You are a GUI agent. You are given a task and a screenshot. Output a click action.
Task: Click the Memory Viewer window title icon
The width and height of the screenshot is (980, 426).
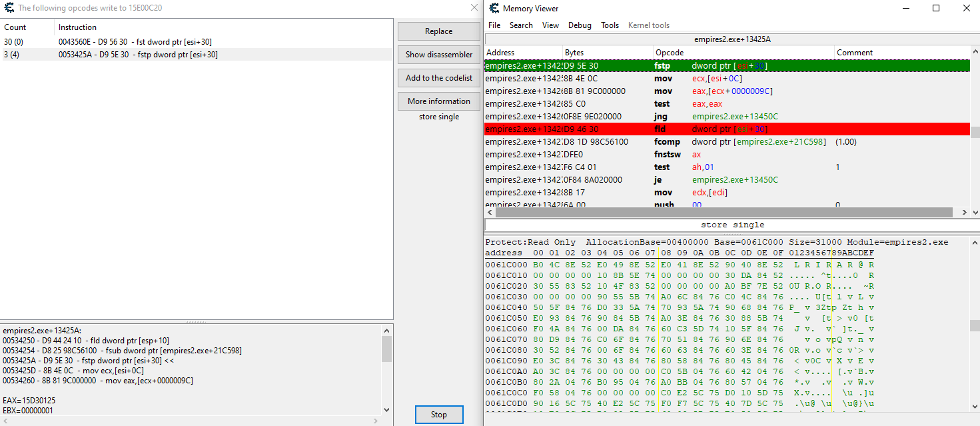(x=494, y=8)
